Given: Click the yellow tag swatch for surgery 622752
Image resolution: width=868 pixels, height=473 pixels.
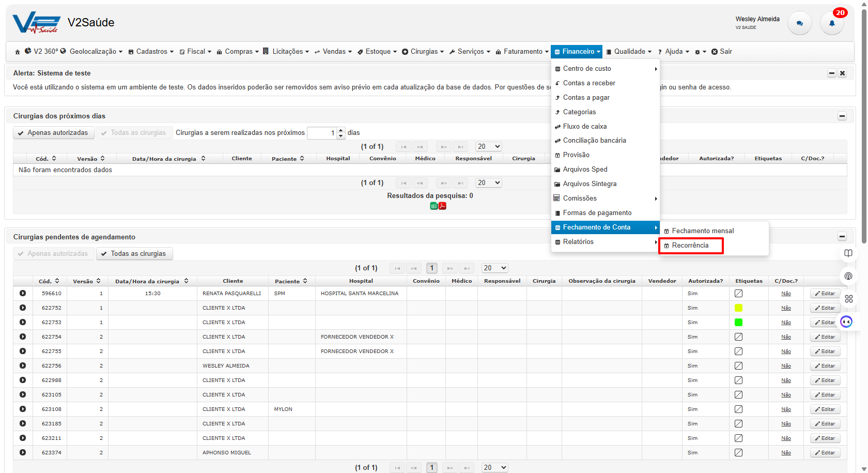Looking at the screenshot, I should [x=738, y=308].
